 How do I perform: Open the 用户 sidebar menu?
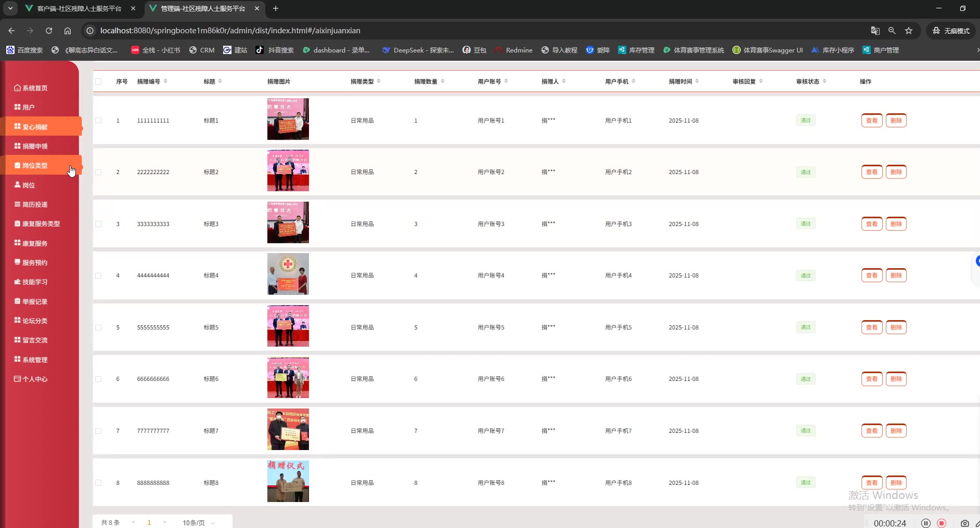tap(24, 107)
